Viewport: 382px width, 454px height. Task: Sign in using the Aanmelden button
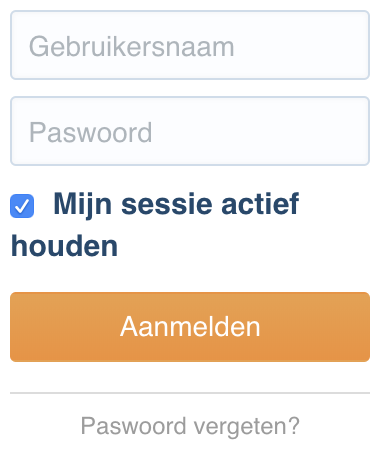(x=190, y=327)
